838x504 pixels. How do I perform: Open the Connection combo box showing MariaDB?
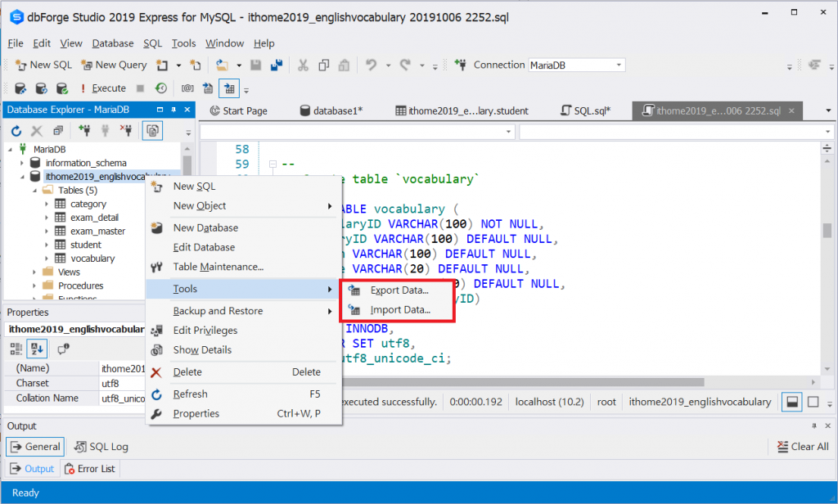pos(577,65)
